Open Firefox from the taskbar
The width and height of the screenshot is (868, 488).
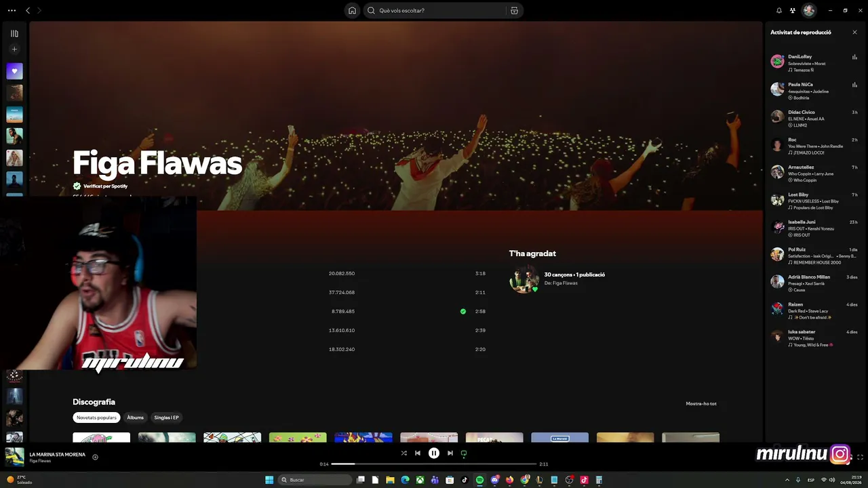click(509, 480)
